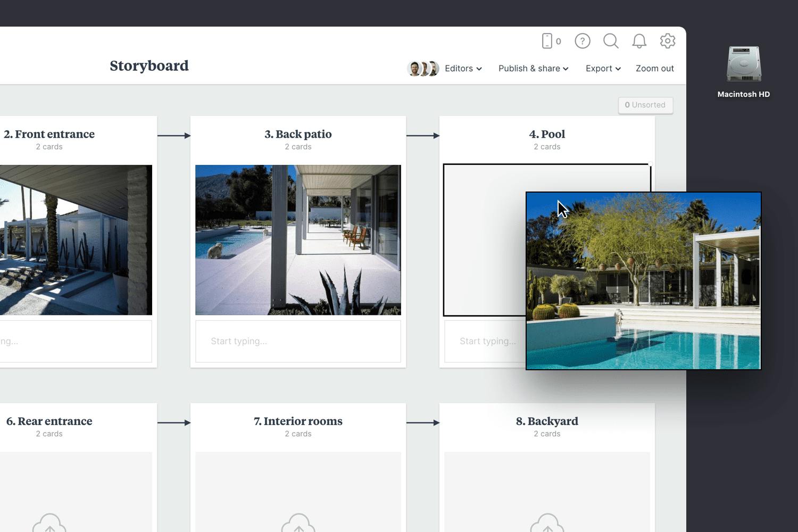This screenshot has width=798, height=532.
Task: Open the Publish & share dropdown
Action: coord(533,68)
